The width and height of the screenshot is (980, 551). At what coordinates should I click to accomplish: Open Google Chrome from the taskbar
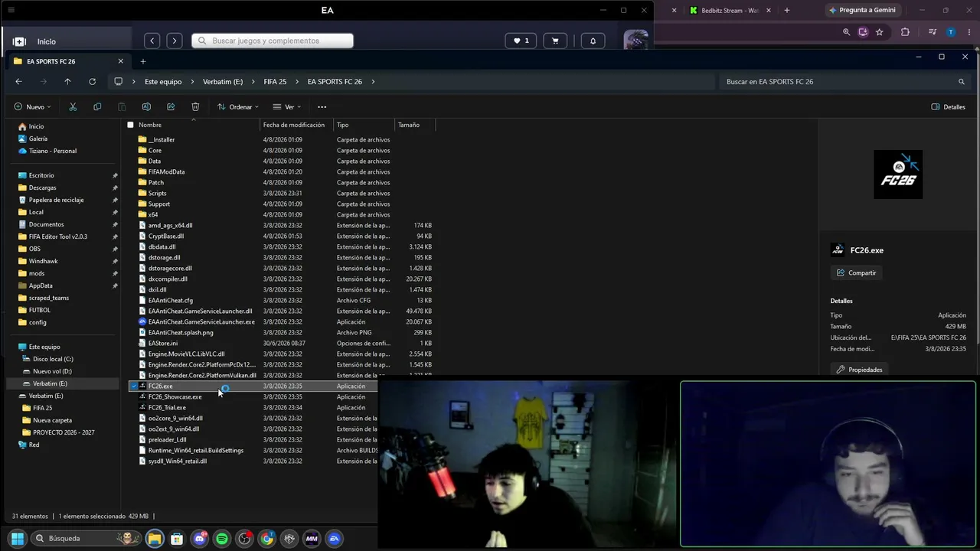(266, 539)
